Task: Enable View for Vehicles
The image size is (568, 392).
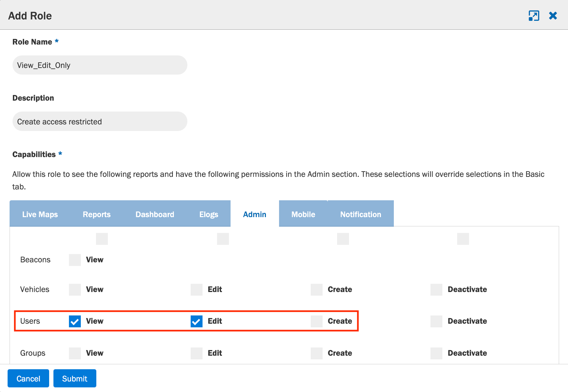Action: [x=75, y=290]
